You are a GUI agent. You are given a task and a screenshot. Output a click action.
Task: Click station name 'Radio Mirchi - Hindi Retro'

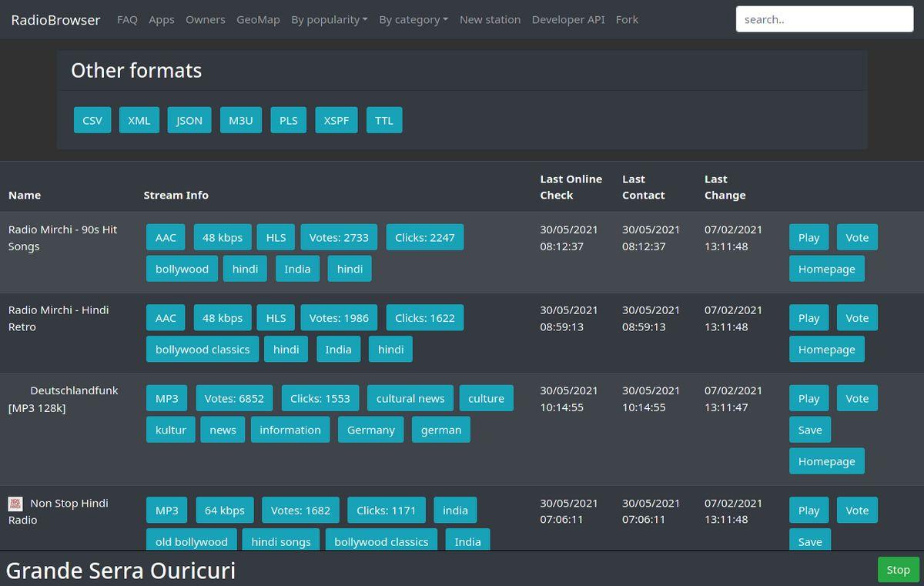[x=59, y=319]
